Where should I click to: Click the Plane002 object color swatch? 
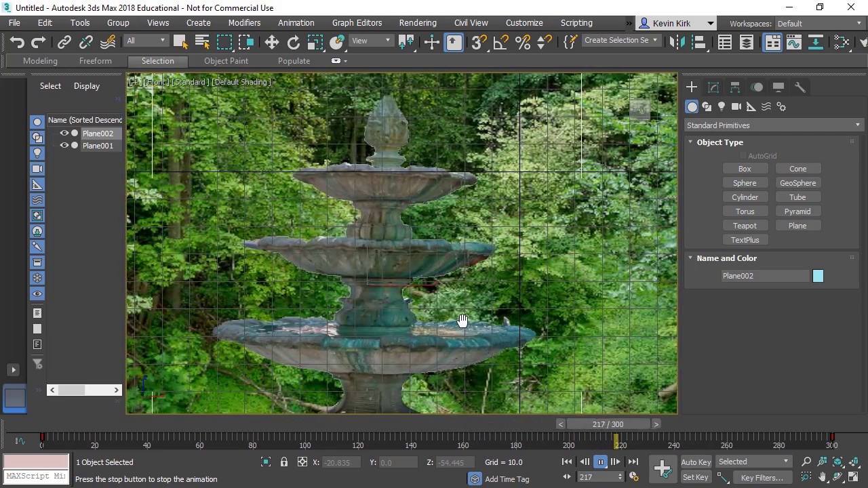[x=818, y=276]
